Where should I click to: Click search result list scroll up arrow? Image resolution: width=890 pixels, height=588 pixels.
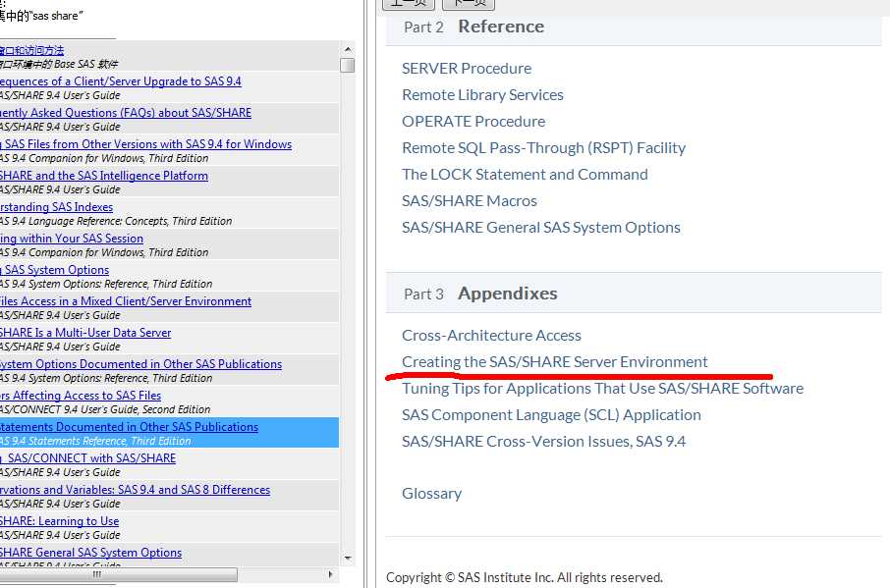pos(348,49)
